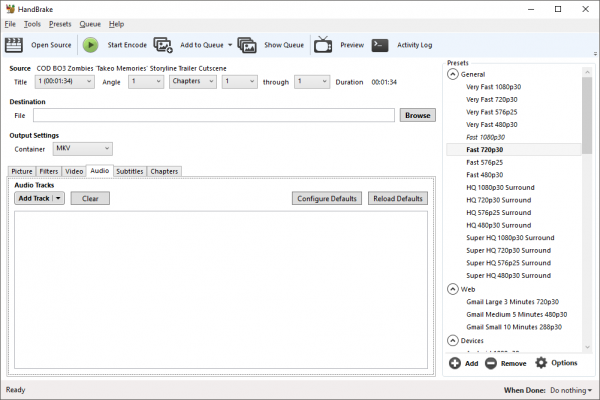
Task: Click the Activity Log terminal icon
Action: tap(380, 45)
